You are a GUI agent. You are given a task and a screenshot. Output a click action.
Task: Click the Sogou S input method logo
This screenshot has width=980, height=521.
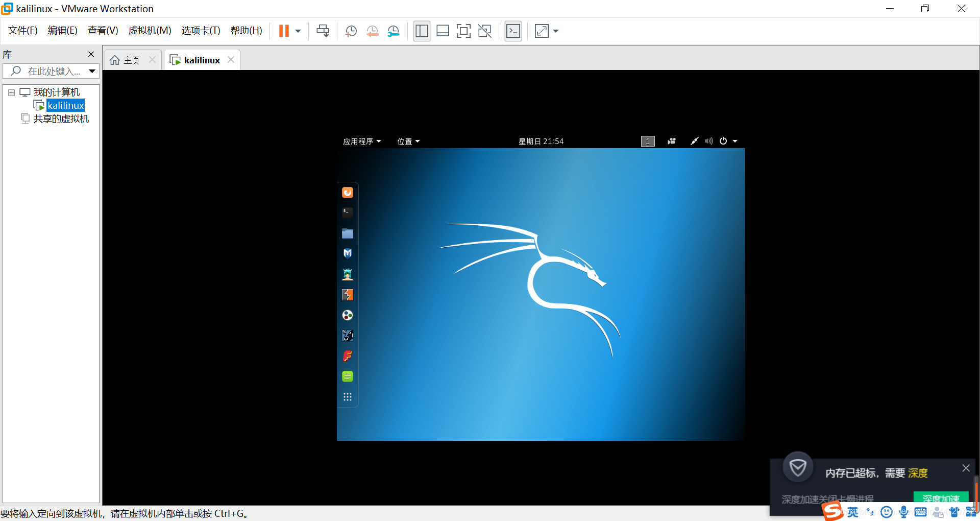(x=832, y=511)
